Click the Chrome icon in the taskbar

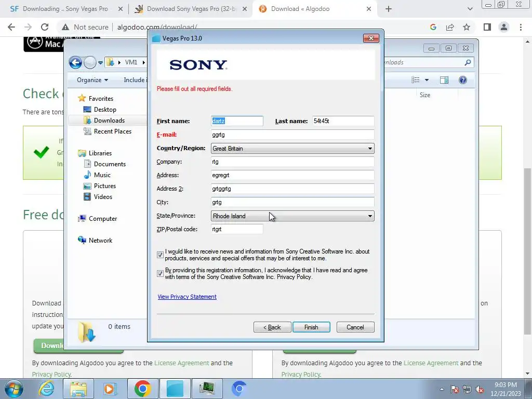(x=142, y=389)
